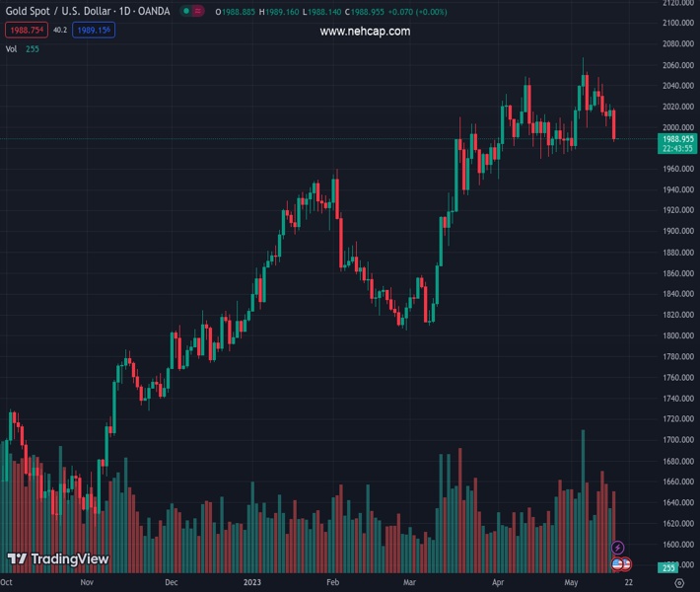This screenshot has width=700, height=592.
Task: Click the Feb label on time axis
Action: pyautogui.click(x=333, y=583)
